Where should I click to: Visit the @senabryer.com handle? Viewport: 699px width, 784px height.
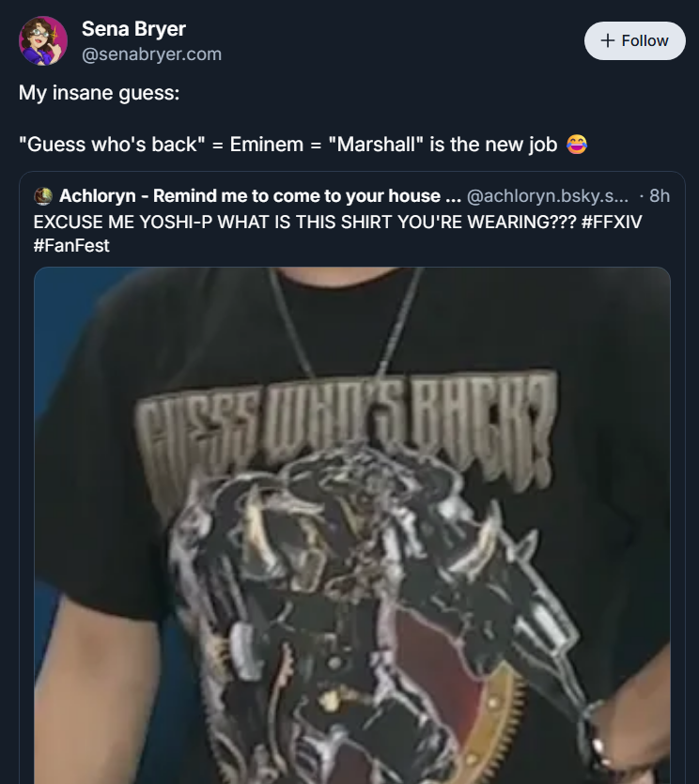pyautogui.click(x=151, y=54)
